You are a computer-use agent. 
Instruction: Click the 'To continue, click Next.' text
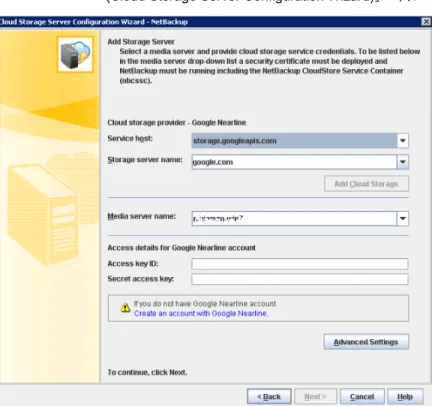[x=147, y=372]
